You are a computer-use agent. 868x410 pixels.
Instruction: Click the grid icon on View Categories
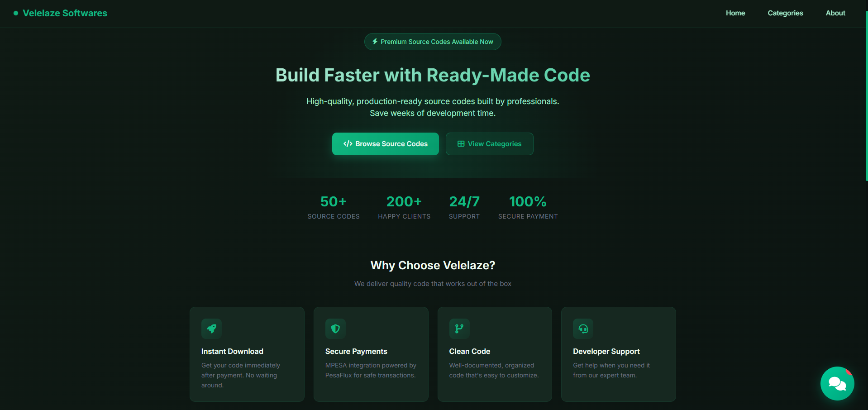pos(461,144)
